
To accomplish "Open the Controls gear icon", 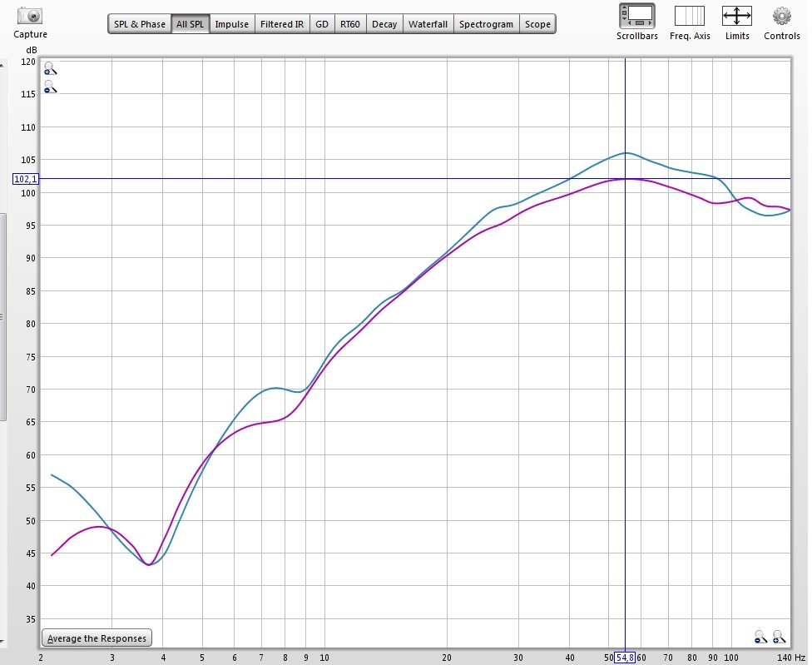I will point(781,16).
